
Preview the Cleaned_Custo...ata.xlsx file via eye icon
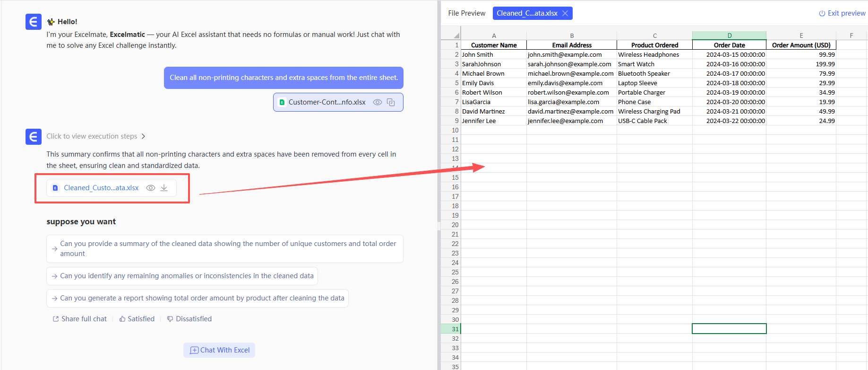[x=151, y=188]
